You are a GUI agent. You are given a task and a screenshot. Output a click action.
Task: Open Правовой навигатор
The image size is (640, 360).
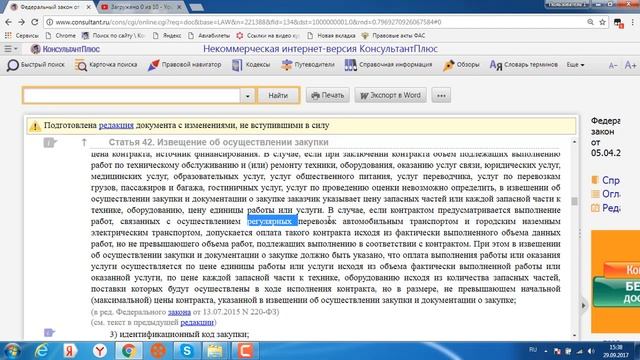click(x=184, y=64)
